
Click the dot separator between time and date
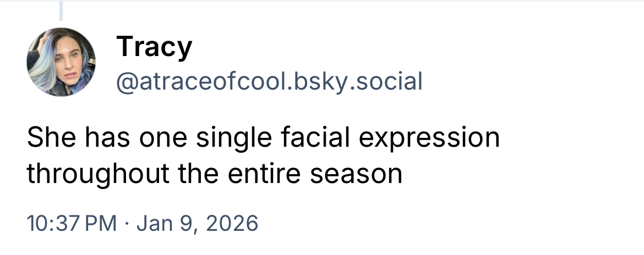[125, 223]
